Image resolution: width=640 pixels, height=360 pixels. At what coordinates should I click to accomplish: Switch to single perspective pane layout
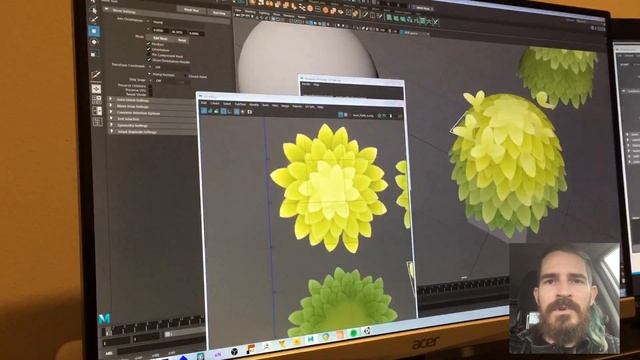96,89
